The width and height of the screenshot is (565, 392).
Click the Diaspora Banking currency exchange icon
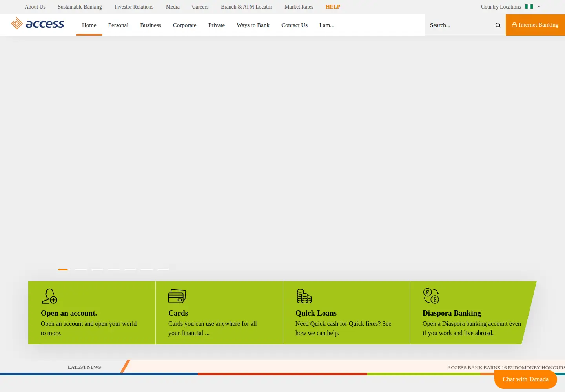[x=431, y=296]
